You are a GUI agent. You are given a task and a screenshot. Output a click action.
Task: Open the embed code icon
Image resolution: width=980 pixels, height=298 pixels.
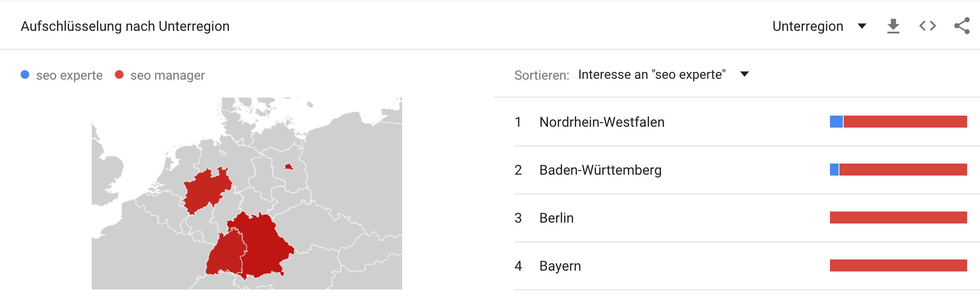(928, 26)
